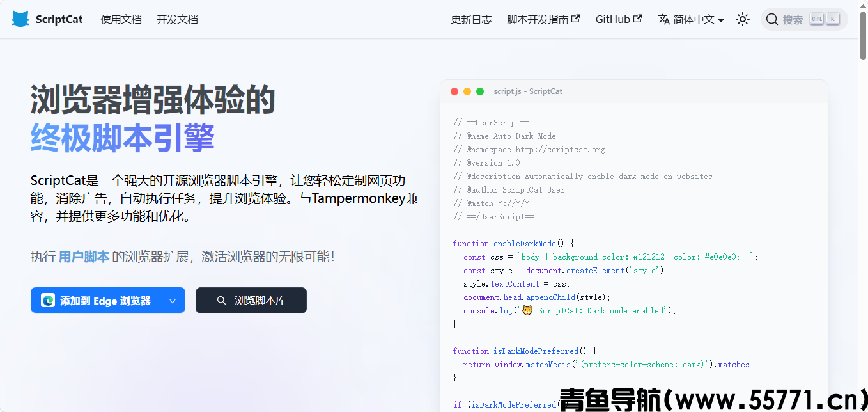Click the CTRL key hint badge
The width and height of the screenshot is (868, 412).
[x=817, y=19]
